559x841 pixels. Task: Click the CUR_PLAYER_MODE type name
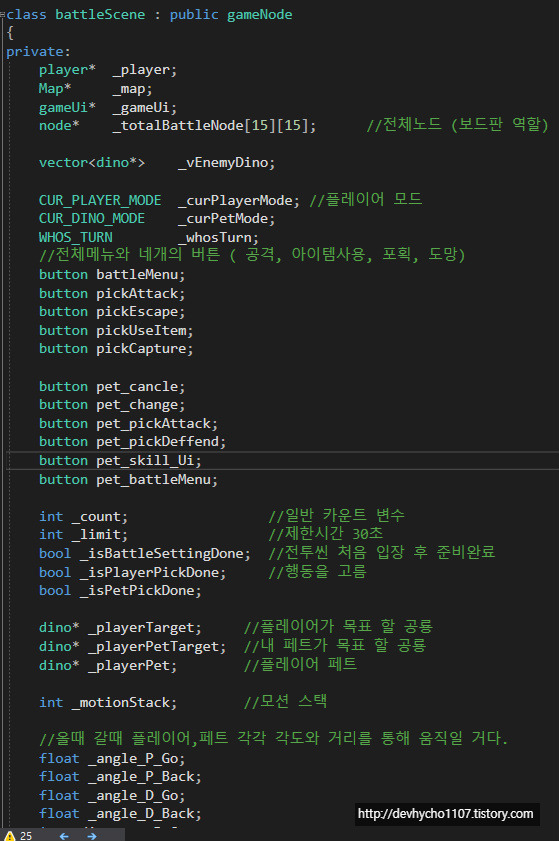pos(100,200)
